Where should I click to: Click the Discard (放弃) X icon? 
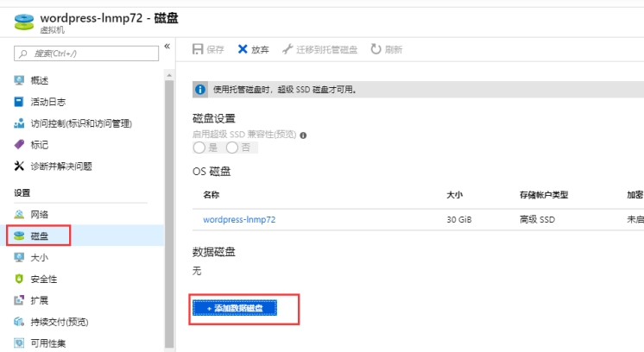coord(243,49)
